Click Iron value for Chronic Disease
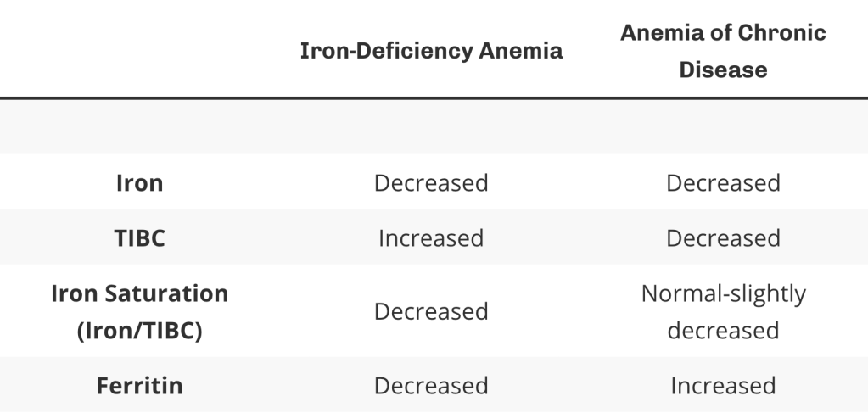Screen dimensions: 868x413 (723, 182)
